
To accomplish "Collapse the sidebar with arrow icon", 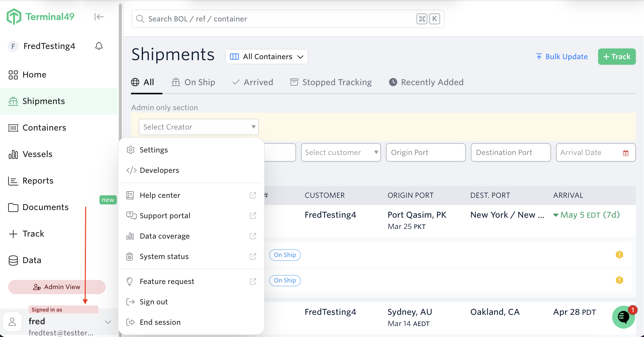I will (x=99, y=17).
